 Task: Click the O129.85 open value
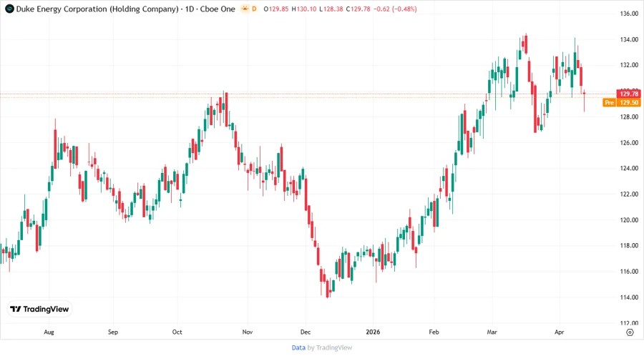coord(276,9)
